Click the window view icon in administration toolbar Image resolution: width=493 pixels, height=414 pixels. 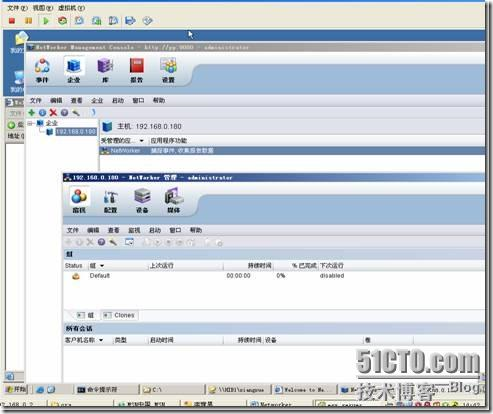tap(129, 242)
